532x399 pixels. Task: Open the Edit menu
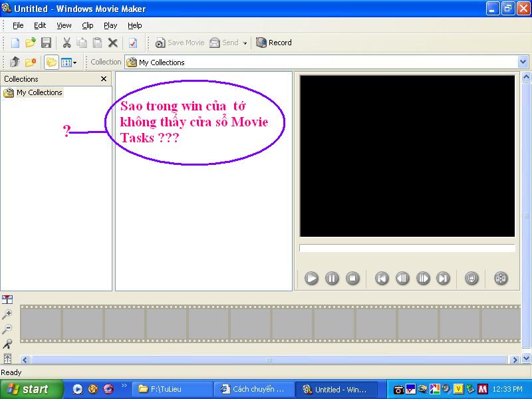pyautogui.click(x=40, y=25)
